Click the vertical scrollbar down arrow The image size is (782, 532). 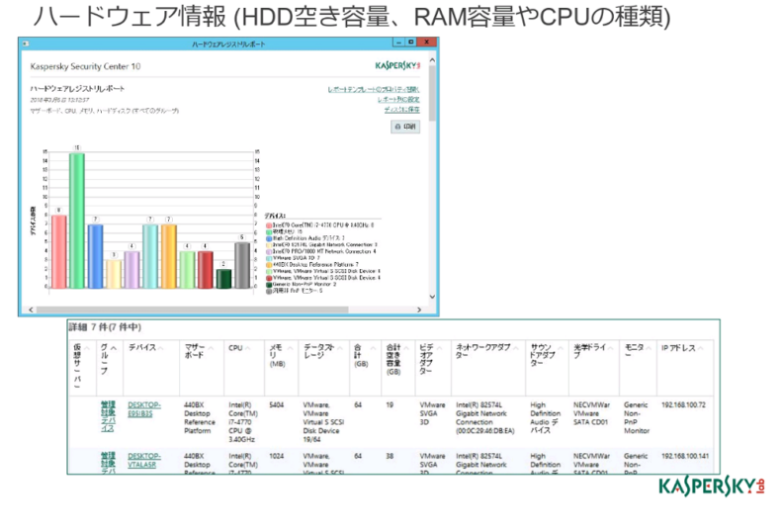pos(432,297)
